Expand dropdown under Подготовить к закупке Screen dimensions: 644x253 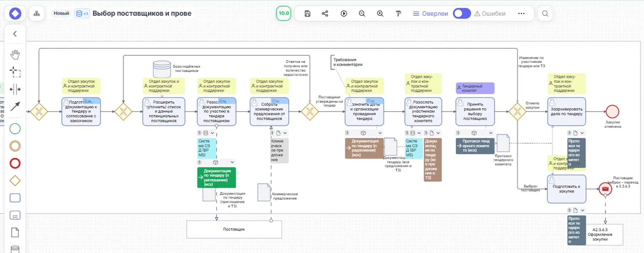tap(582, 210)
